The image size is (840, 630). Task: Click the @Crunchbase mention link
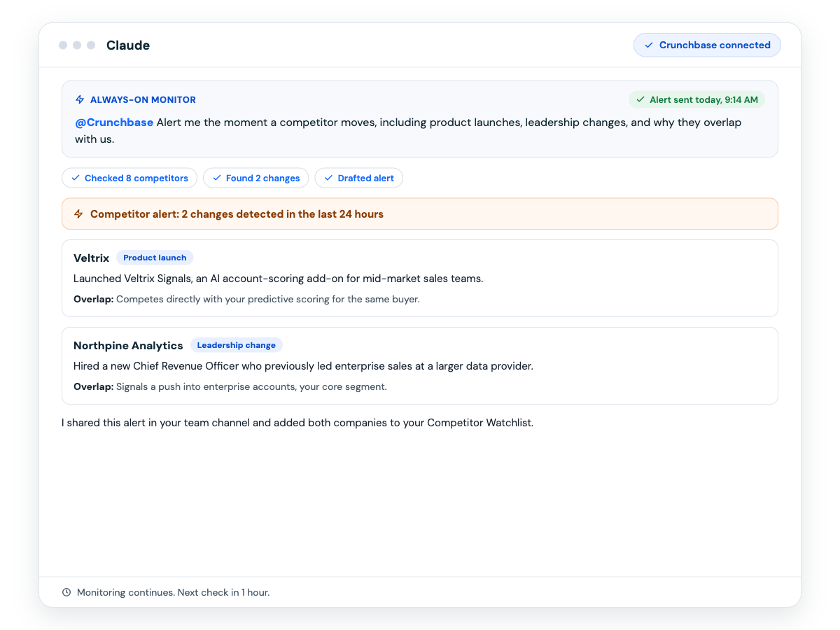coord(114,122)
